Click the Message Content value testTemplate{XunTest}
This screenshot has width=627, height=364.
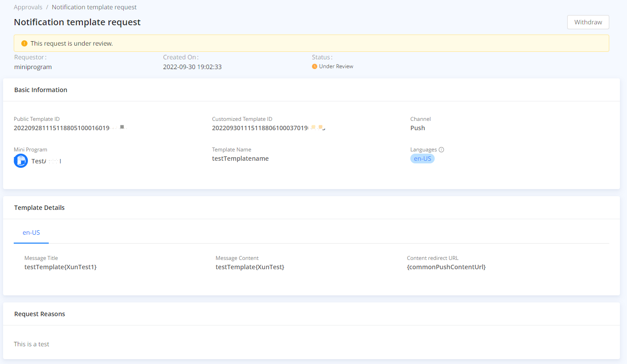coord(250,267)
